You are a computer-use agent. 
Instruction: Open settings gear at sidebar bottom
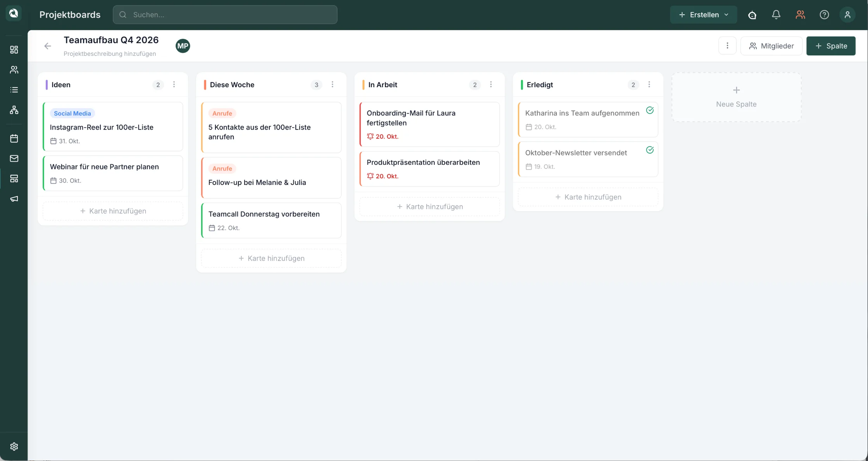point(14,447)
